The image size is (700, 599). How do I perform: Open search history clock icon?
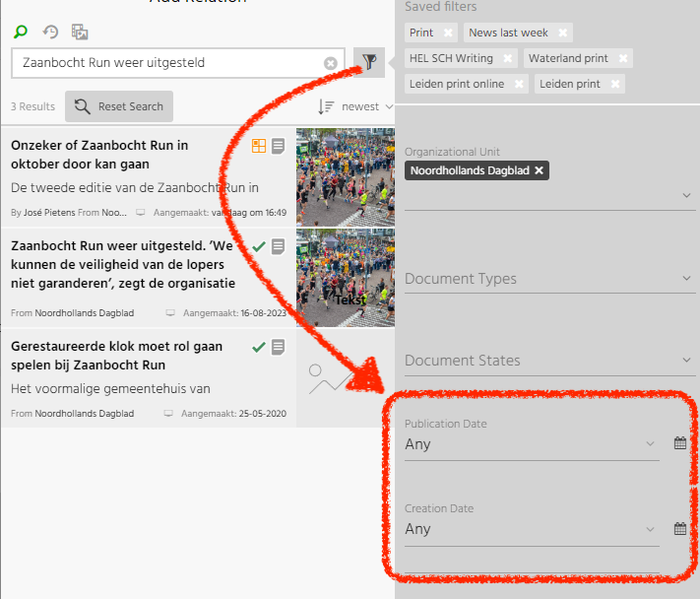click(50, 32)
